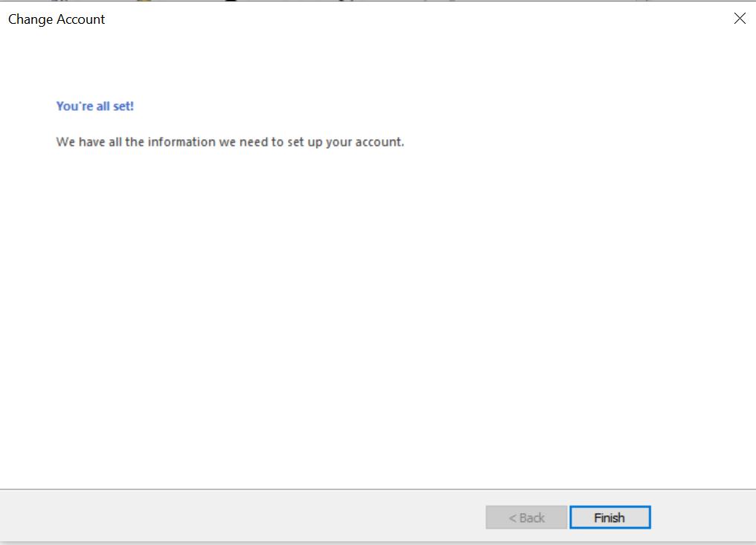Click the words "set up" in the message
Viewport: 756px width, 545px height.
click(304, 142)
